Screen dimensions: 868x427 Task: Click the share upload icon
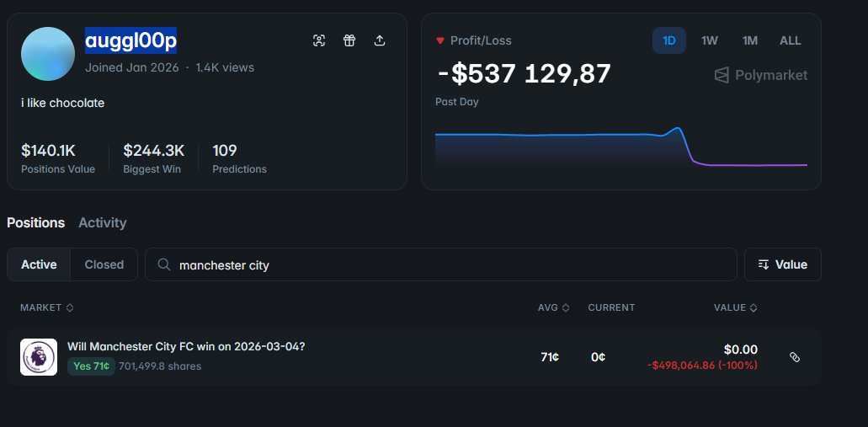(379, 40)
